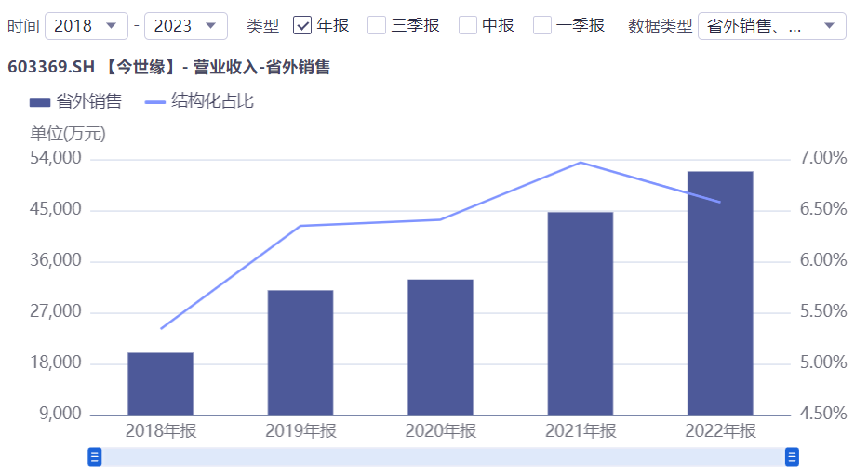Click the 单位(万元) unit label
Image resolution: width=868 pixels, height=474 pixels.
[x=68, y=133]
